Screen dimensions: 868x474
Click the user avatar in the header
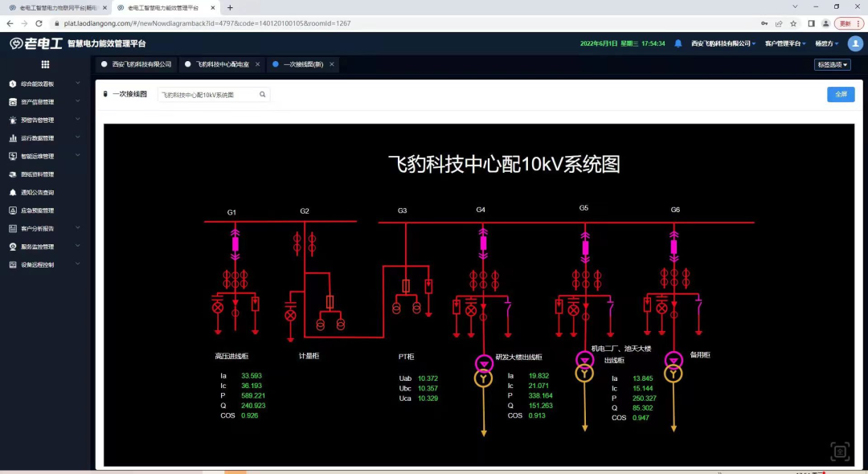coord(855,43)
